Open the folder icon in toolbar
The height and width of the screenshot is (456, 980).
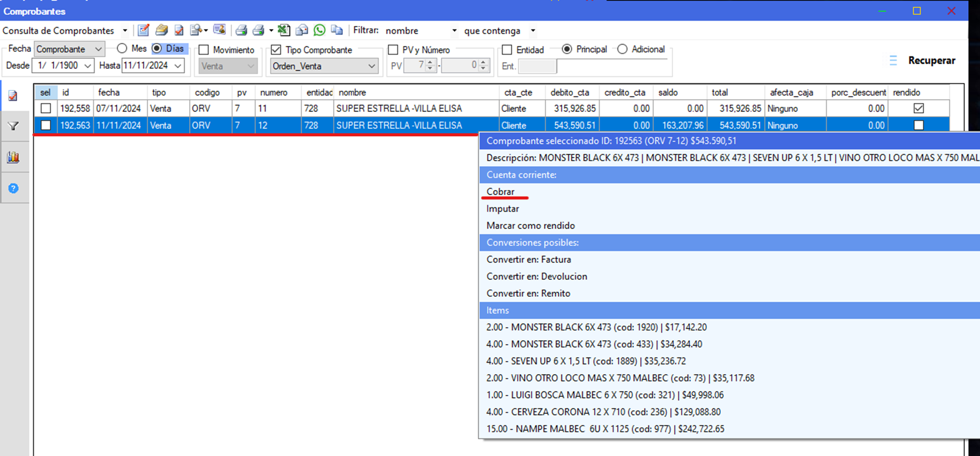162,31
